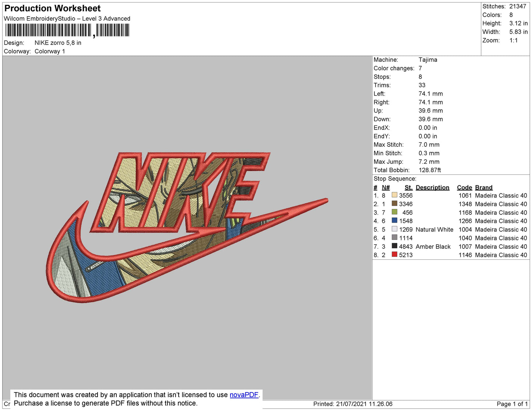Click the red swatch for thread 5213
This screenshot has width=532, height=411.
click(394, 254)
